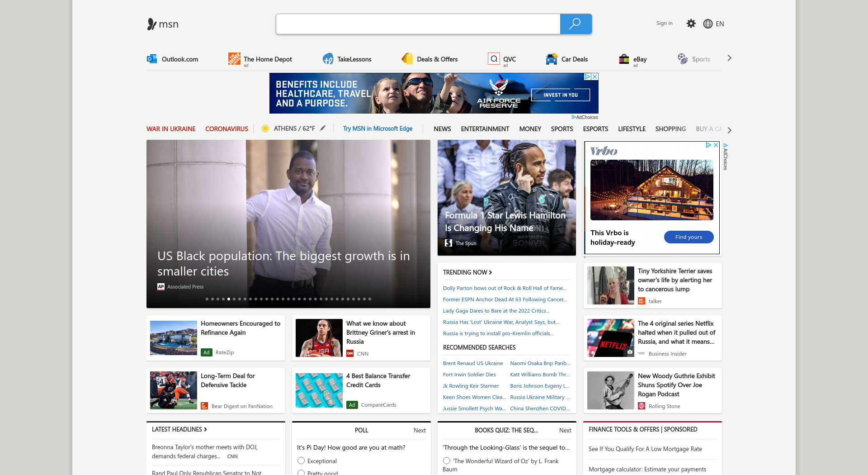Click into the search input field
The image size is (868, 475).
coord(418,24)
